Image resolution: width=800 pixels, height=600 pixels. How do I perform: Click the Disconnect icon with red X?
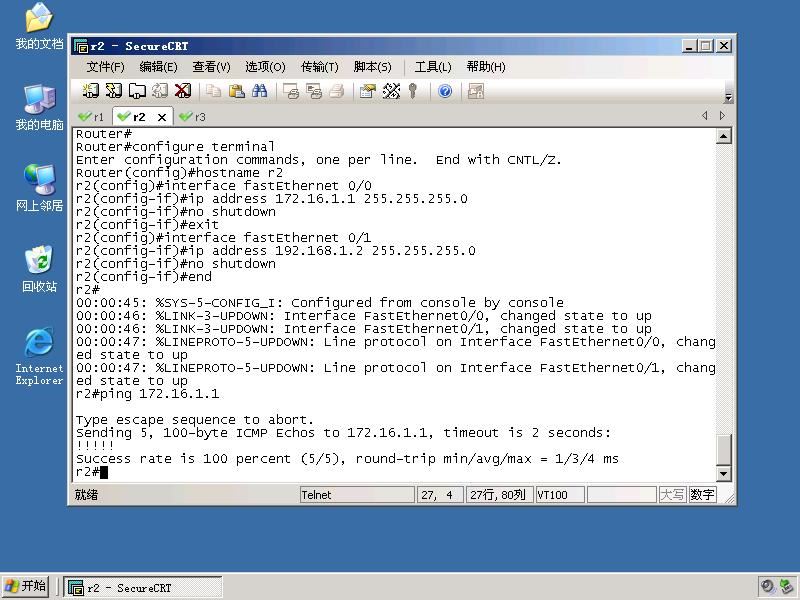183,91
